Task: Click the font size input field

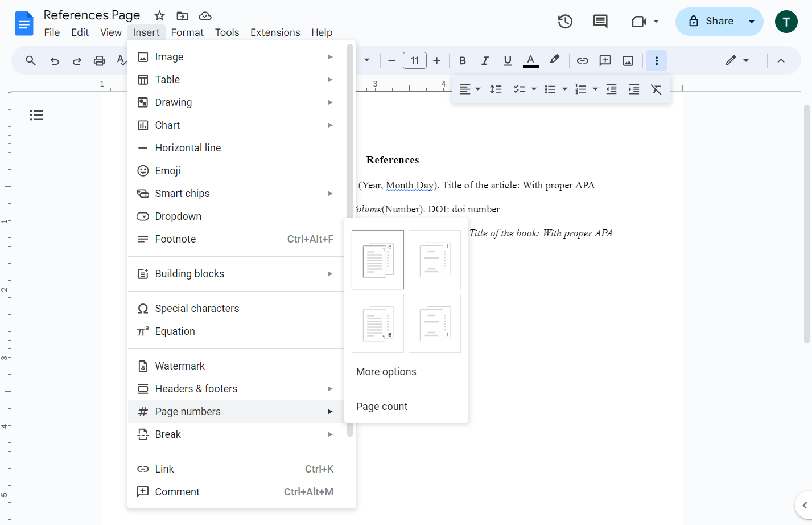Action: tap(415, 60)
